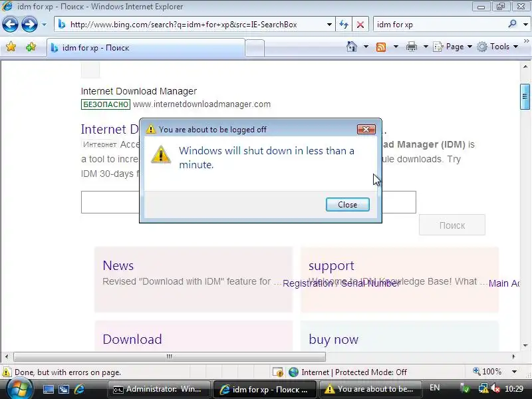Screen dimensions: 532x399
Task: Click the EN language indicator
Action: tap(435, 388)
